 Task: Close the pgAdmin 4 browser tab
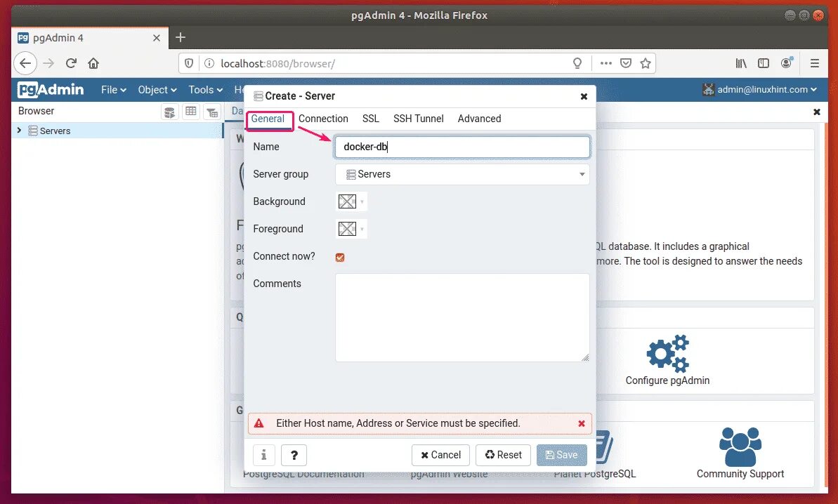(x=157, y=38)
